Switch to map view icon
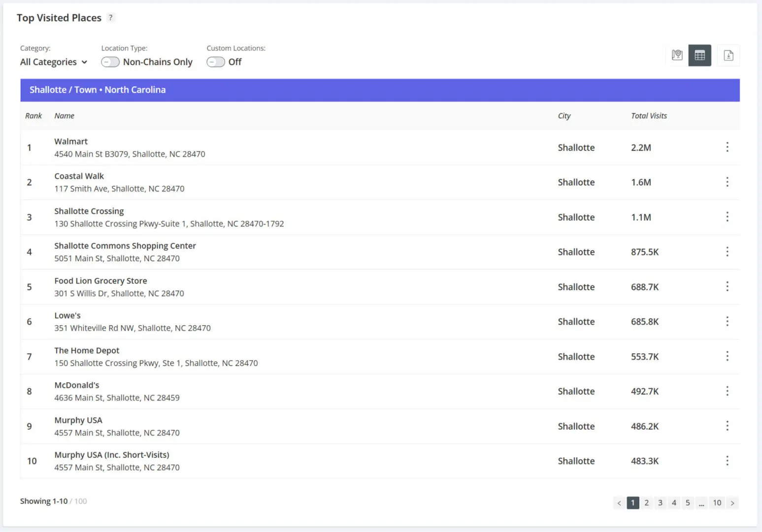Image resolution: width=762 pixels, height=532 pixels. click(677, 55)
